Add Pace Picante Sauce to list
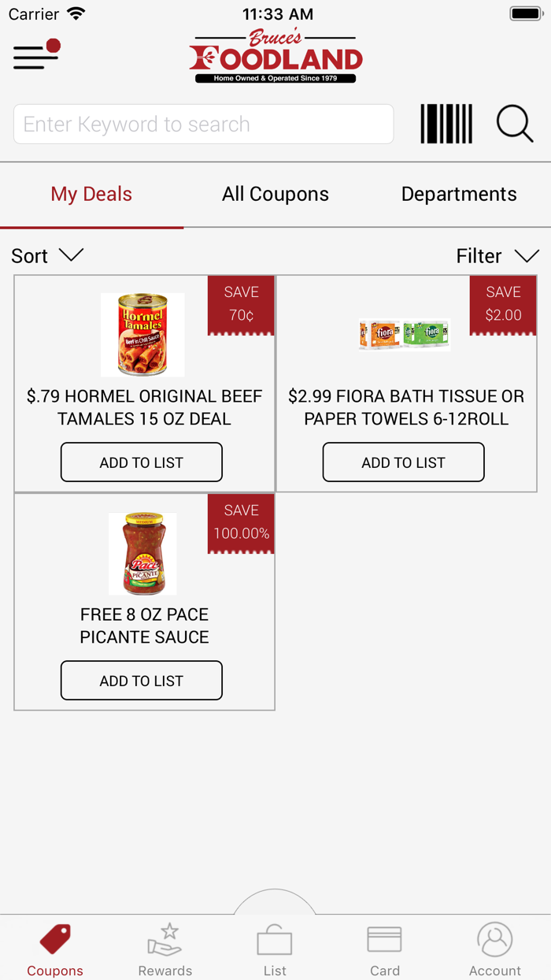Screen dimensions: 551x980 (142, 681)
